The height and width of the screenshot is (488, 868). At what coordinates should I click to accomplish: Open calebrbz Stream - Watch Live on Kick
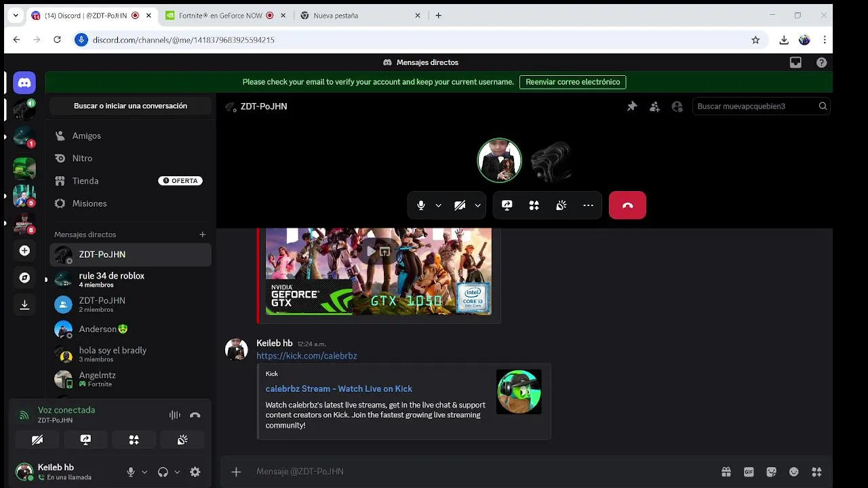pyautogui.click(x=338, y=388)
